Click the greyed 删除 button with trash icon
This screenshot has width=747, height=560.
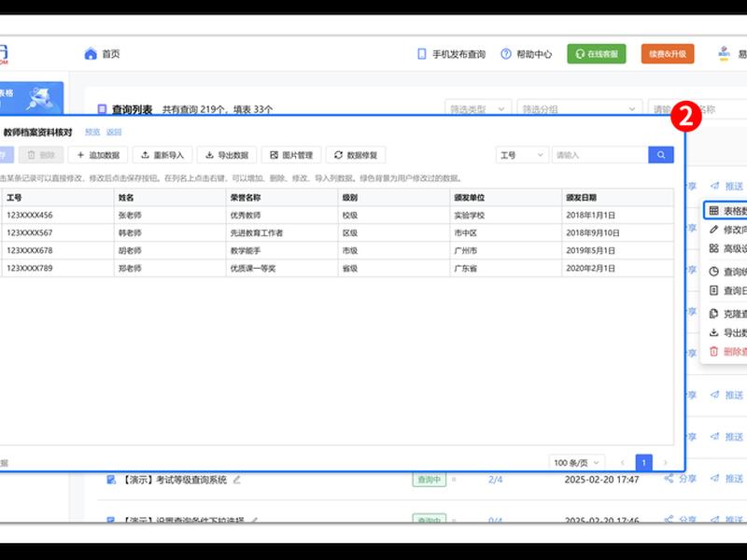coord(41,155)
